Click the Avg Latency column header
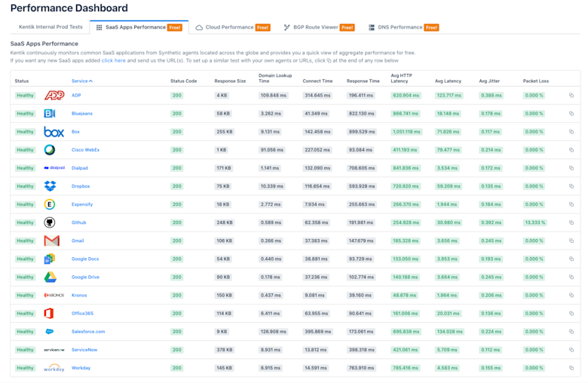Viewport: 588px width, 383px height. click(448, 81)
